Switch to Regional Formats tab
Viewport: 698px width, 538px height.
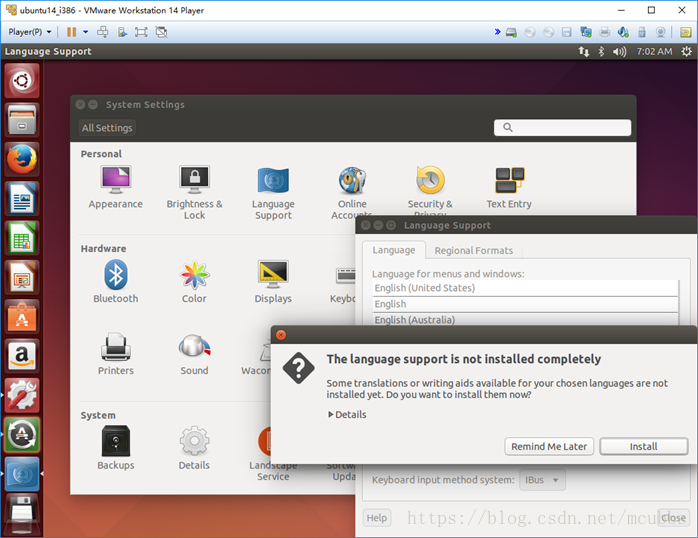click(x=474, y=251)
